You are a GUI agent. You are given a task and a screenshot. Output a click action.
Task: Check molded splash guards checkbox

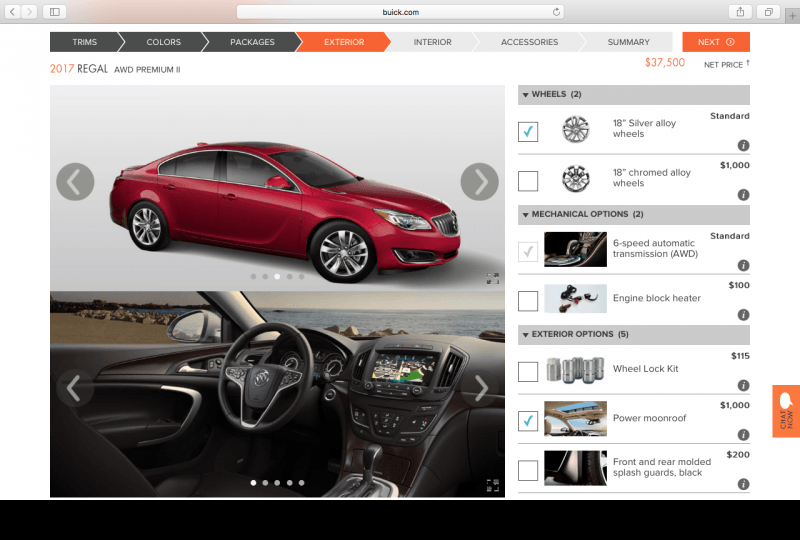click(528, 471)
